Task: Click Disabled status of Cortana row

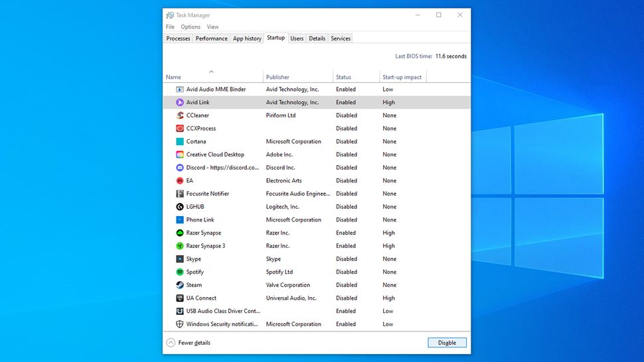Action: pos(346,141)
